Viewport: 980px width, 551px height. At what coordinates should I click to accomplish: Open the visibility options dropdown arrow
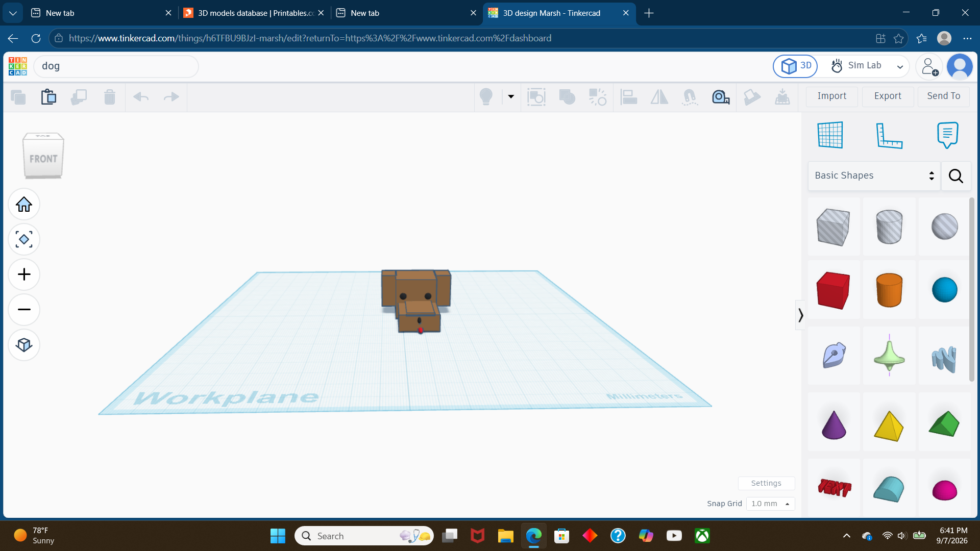[511, 96]
